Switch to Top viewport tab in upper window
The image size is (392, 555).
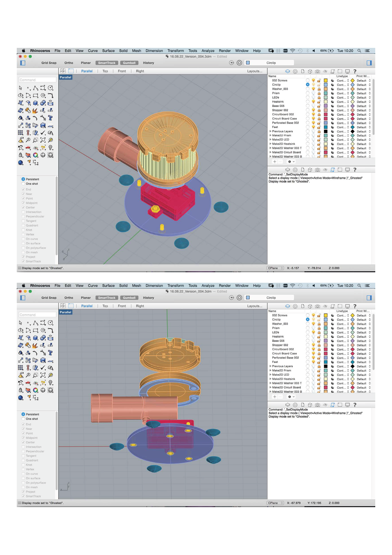105,71
